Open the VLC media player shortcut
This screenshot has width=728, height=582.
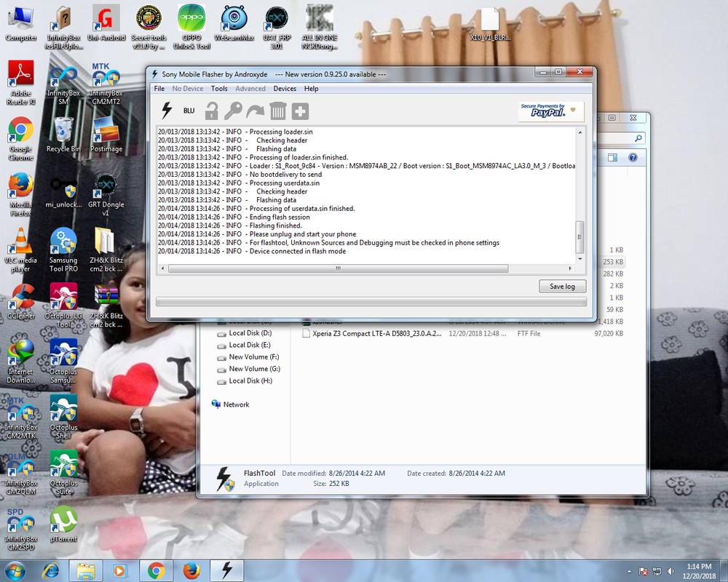[21, 250]
